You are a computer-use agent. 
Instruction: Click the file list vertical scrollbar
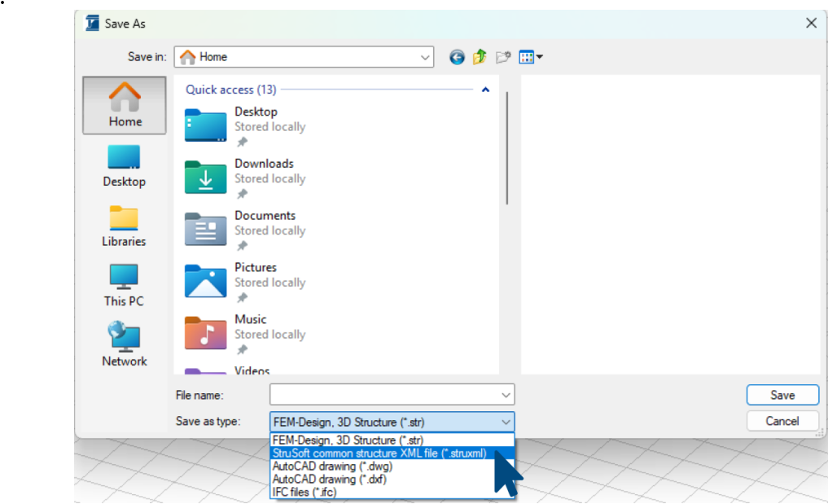pos(507,148)
